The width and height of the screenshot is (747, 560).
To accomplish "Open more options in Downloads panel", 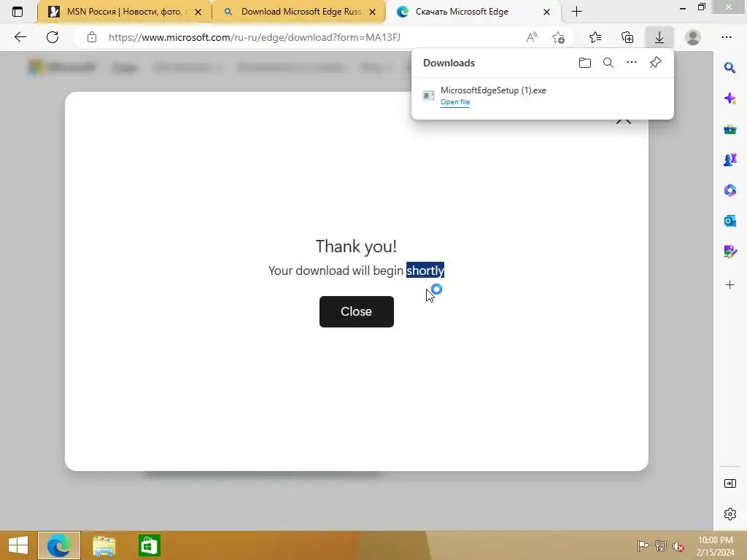I will click(x=631, y=63).
